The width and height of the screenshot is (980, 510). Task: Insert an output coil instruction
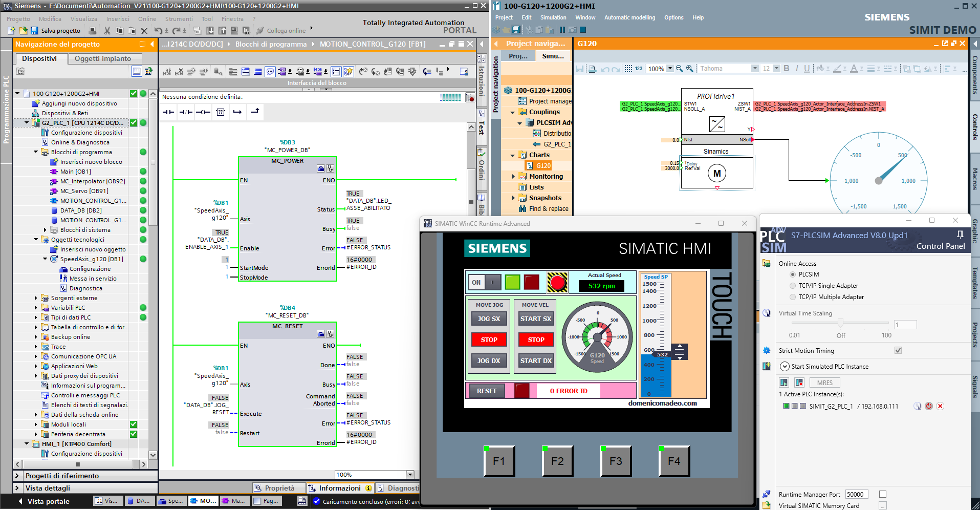(x=203, y=112)
